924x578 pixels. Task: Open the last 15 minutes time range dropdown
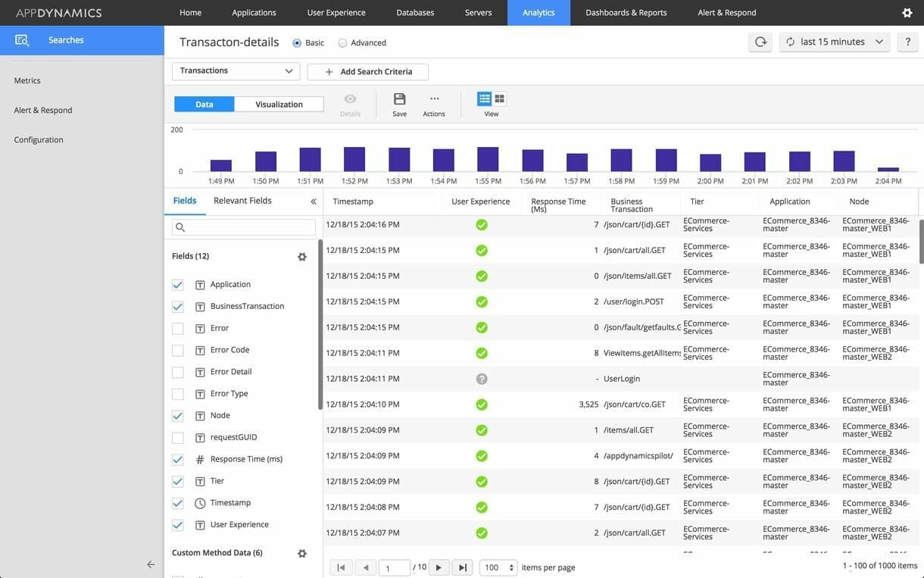pos(835,40)
